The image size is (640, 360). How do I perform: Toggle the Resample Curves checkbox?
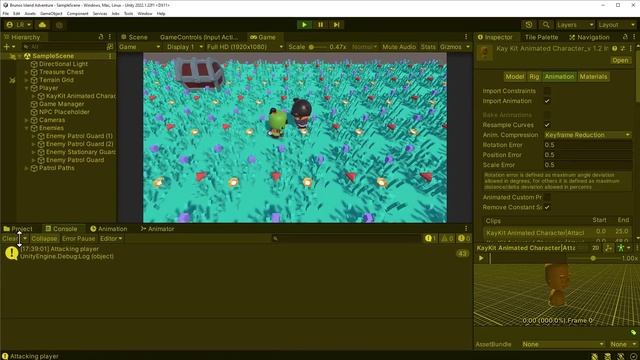coord(547,125)
